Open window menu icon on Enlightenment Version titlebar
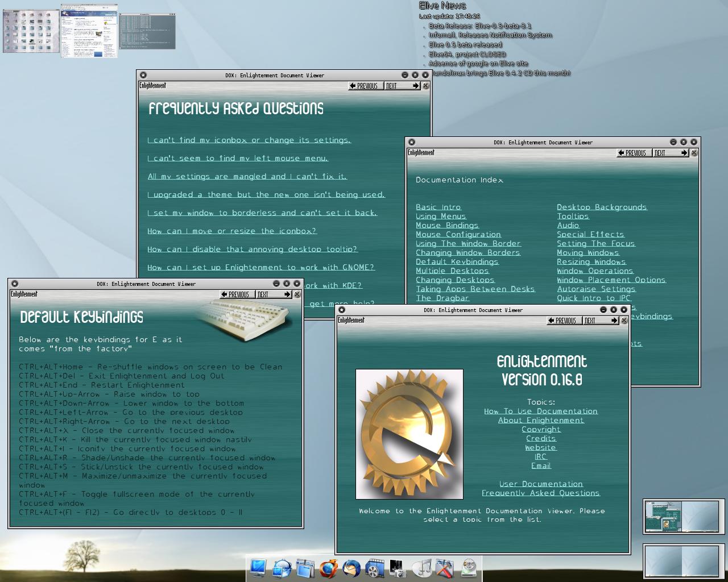 point(342,310)
